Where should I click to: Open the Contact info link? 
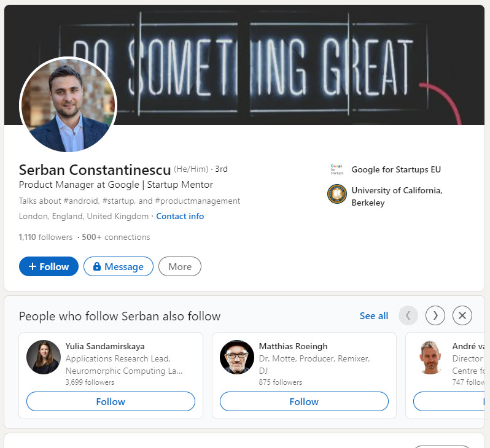coord(180,216)
